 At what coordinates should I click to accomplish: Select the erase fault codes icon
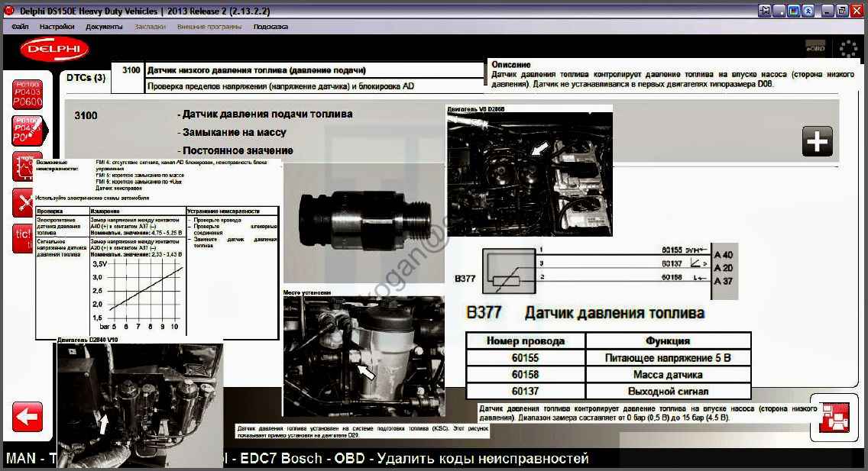(x=28, y=131)
